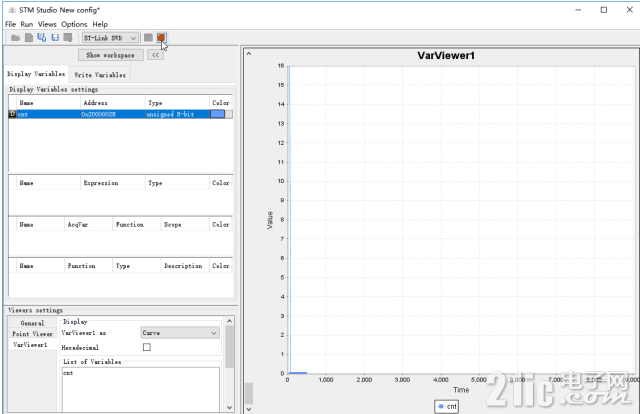Image resolution: width=640 pixels, height=414 pixels.
Task: Click the Open file folder toolbar icon
Action: click(x=16, y=38)
